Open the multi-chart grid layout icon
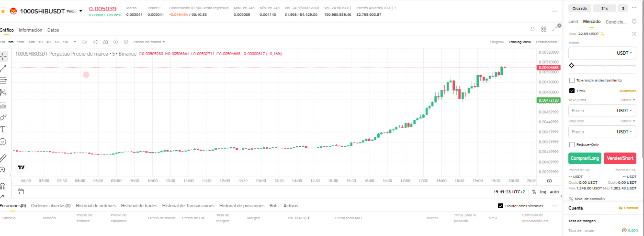644x236 pixels. pyautogui.click(x=543, y=29)
